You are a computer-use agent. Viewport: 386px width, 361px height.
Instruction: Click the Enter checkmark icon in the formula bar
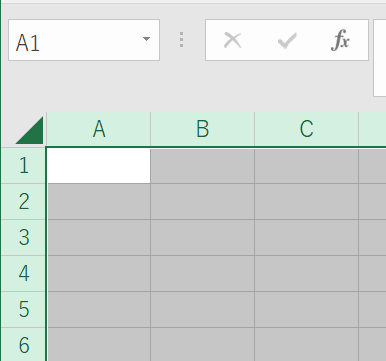pos(287,41)
